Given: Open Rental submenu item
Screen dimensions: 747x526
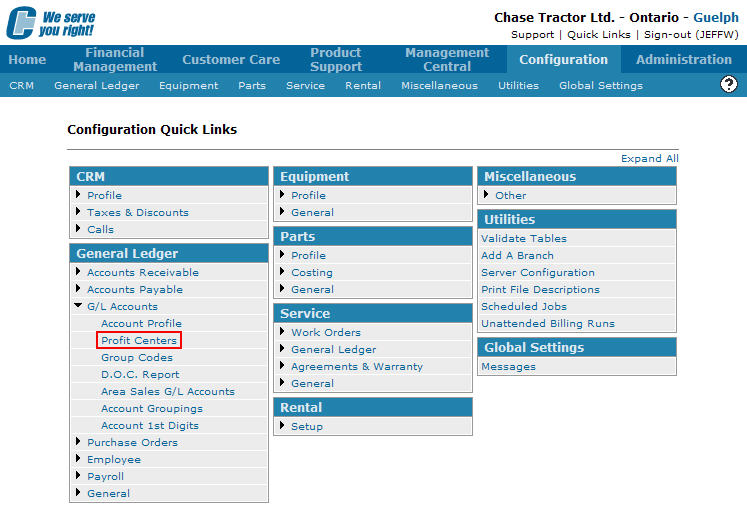Looking at the screenshot, I should (x=363, y=85).
